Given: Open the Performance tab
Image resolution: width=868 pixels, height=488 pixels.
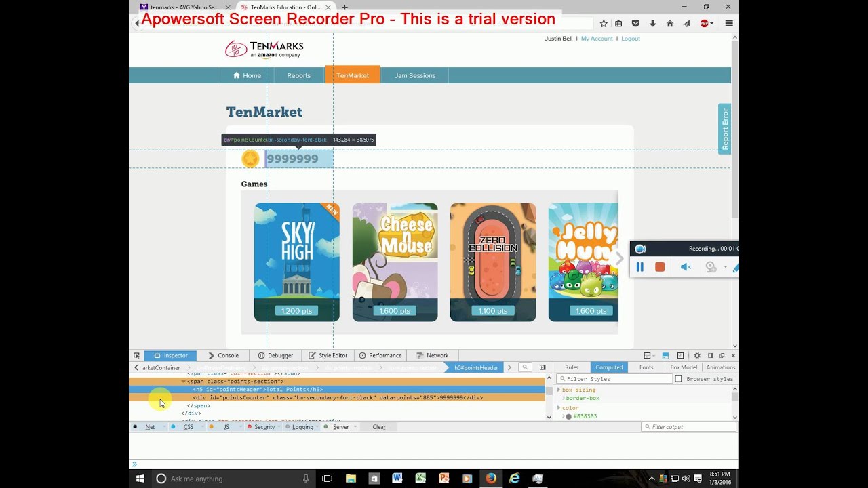Looking at the screenshot, I should click(380, 355).
